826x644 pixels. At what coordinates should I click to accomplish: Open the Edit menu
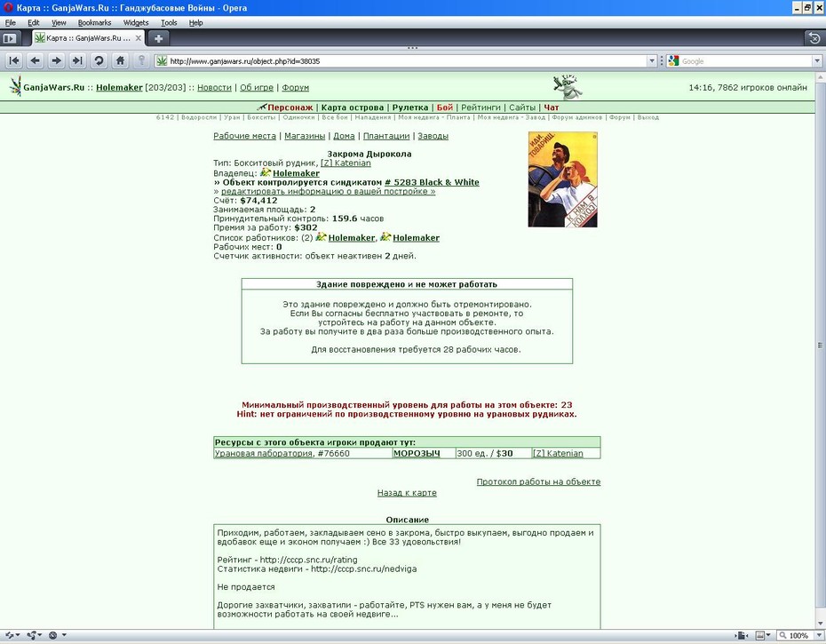click(x=33, y=23)
